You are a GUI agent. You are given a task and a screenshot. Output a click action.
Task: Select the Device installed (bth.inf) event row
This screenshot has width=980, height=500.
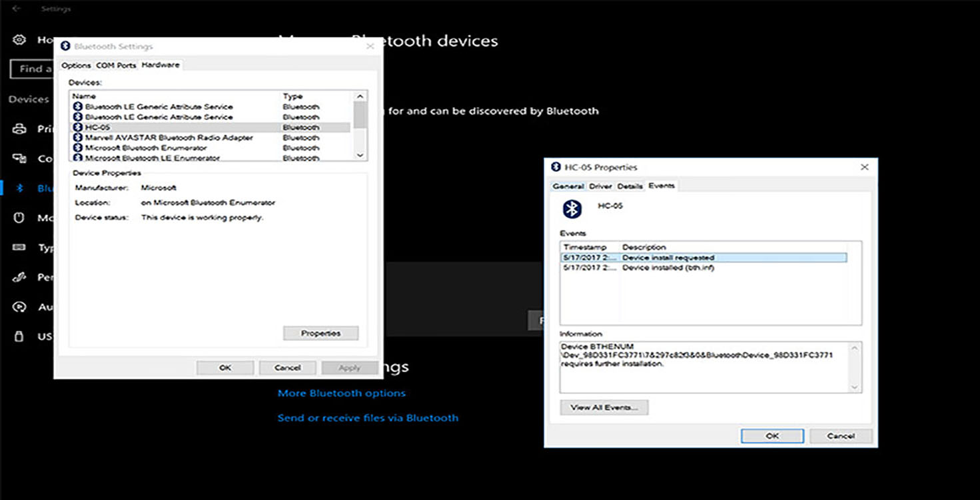(x=704, y=268)
